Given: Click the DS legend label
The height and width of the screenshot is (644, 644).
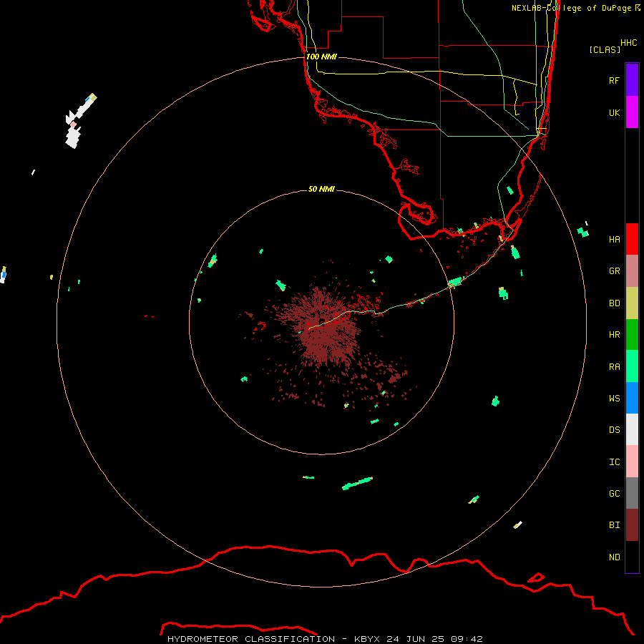Looking at the screenshot, I should click(x=614, y=430).
